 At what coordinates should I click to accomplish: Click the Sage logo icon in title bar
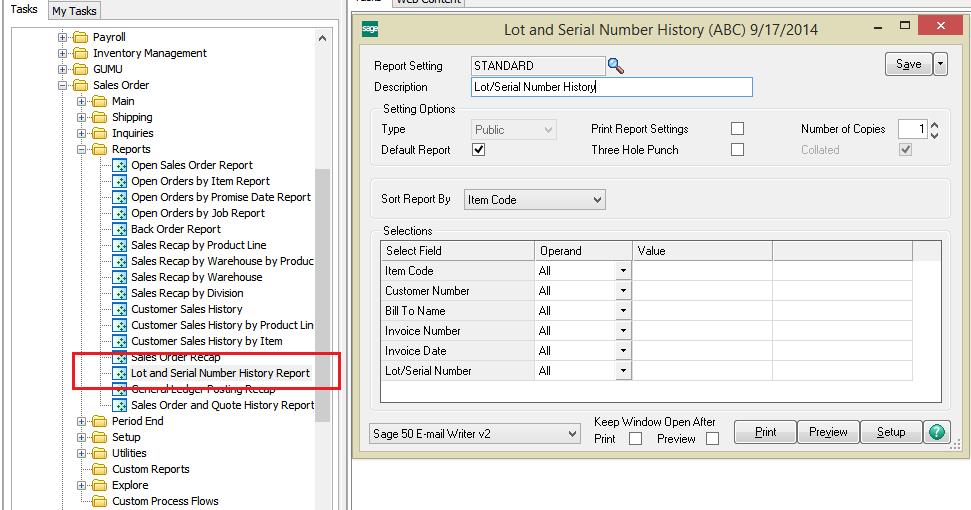(370, 29)
